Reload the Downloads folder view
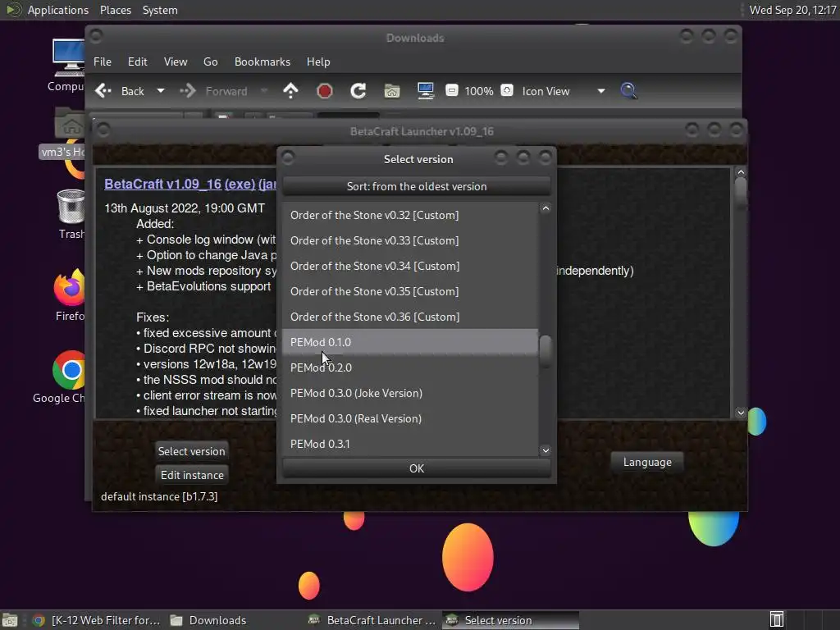The height and width of the screenshot is (630, 840). point(358,90)
